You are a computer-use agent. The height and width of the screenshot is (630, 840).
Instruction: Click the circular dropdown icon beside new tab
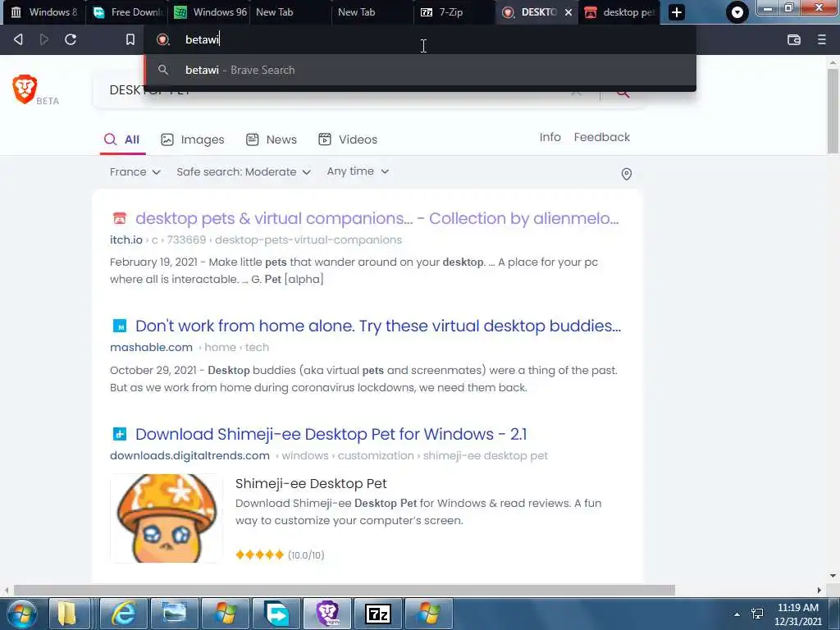(737, 12)
